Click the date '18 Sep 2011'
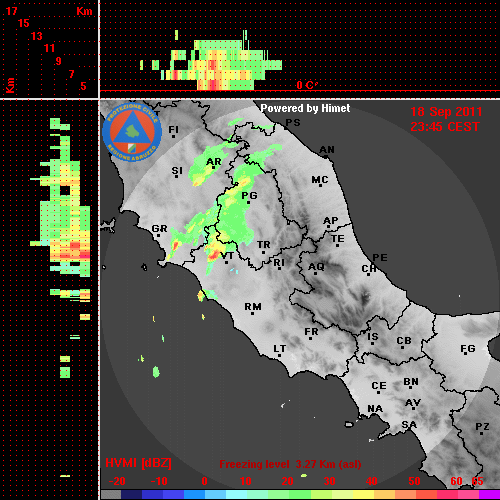This screenshot has height=500, width=500. point(446,112)
